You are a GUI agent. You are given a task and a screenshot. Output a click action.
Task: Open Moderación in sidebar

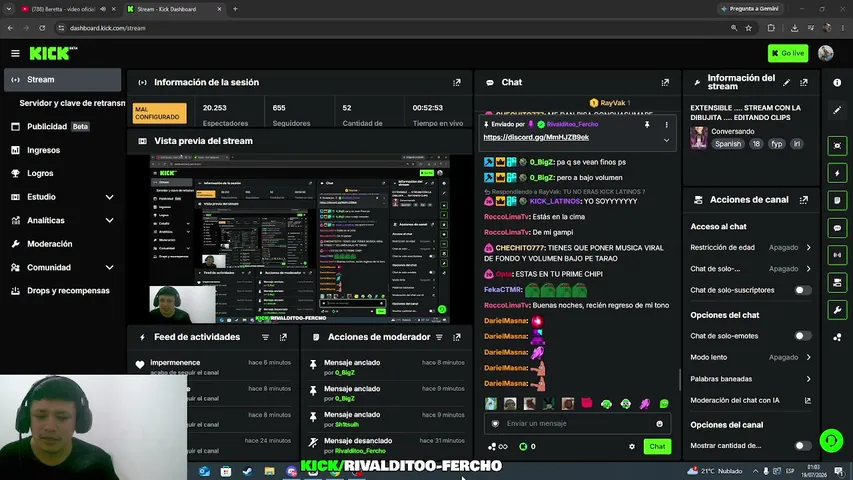pyautogui.click(x=63, y=244)
